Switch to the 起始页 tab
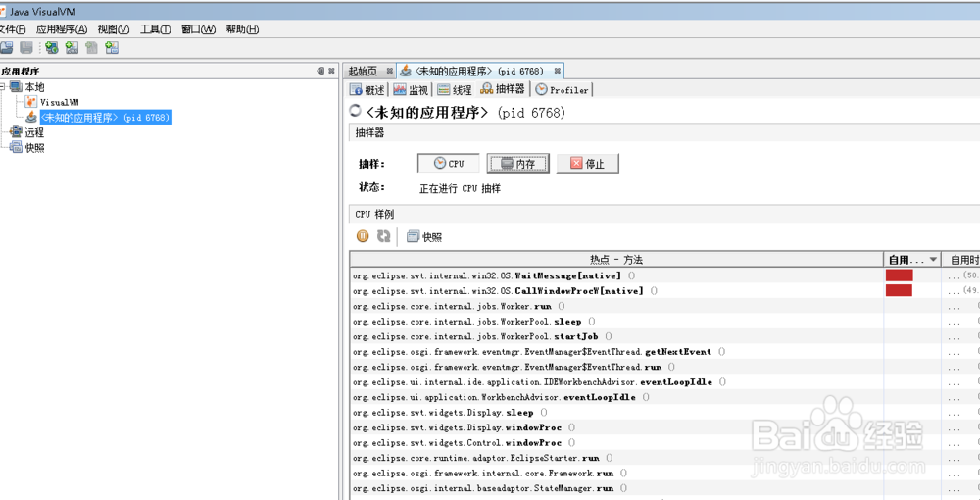 tap(364, 71)
